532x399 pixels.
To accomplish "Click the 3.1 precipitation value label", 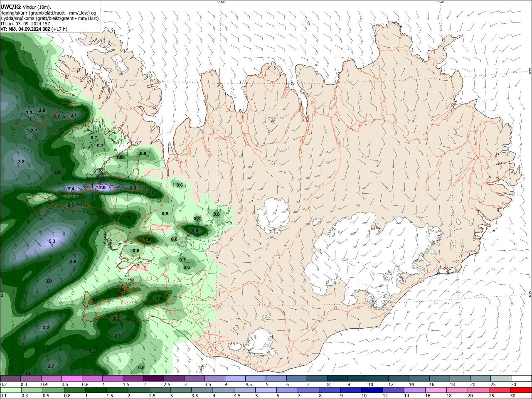I will click(74, 115).
